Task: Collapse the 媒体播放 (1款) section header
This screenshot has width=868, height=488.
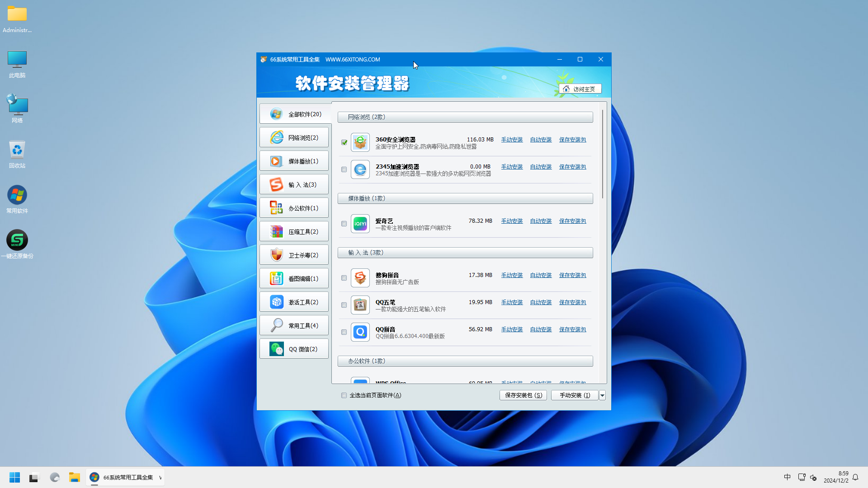Action: coord(465,198)
